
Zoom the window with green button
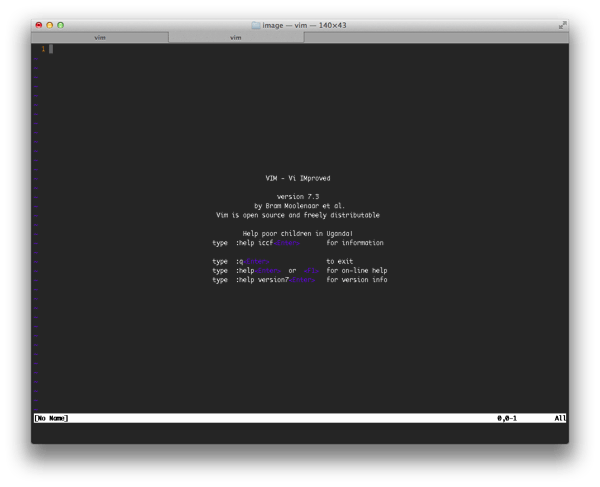[x=60, y=25]
